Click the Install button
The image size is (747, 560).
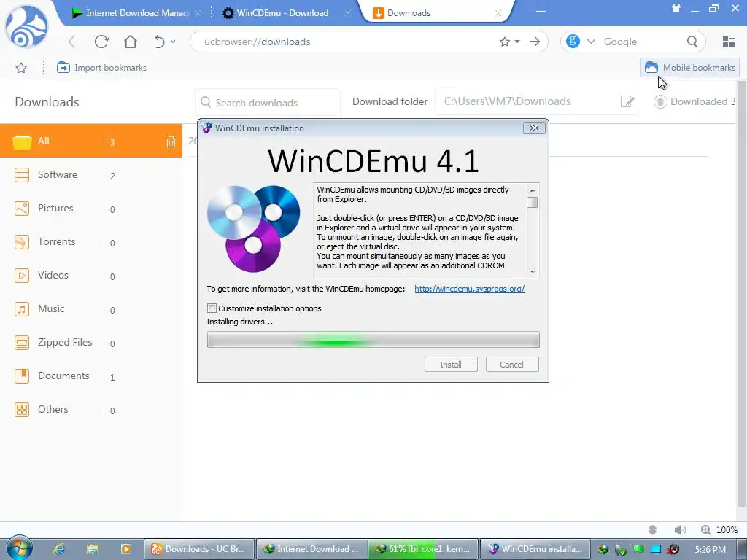pyautogui.click(x=451, y=365)
